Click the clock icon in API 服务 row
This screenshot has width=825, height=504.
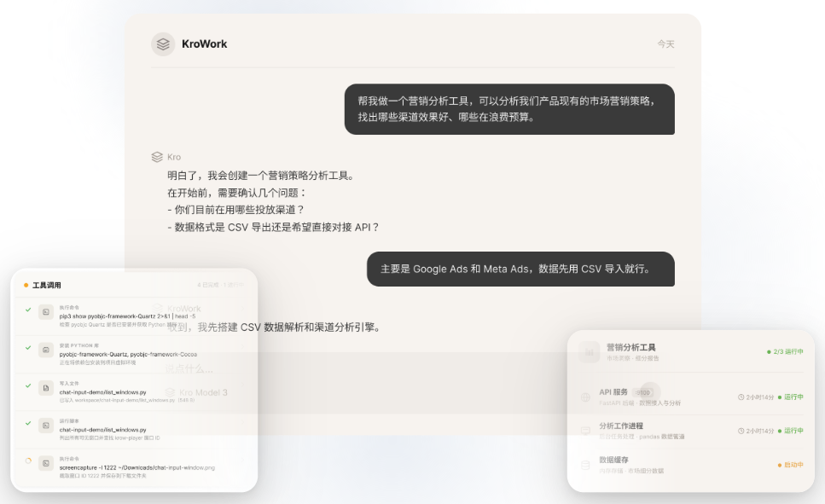[x=741, y=397]
